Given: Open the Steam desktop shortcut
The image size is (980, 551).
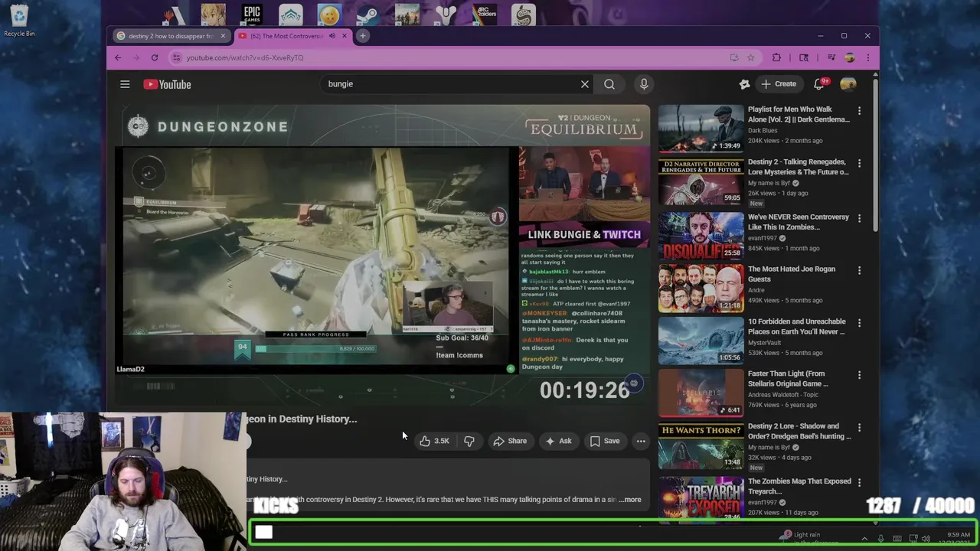Looking at the screenshot, I should pyautogui.click(x=367, y=15).
